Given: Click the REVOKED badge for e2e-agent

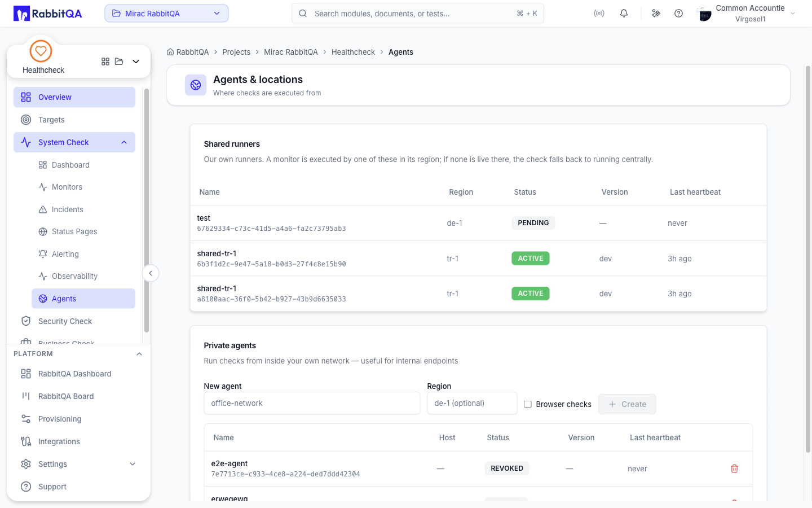Looking at the screenshot, I should (507, 468).
